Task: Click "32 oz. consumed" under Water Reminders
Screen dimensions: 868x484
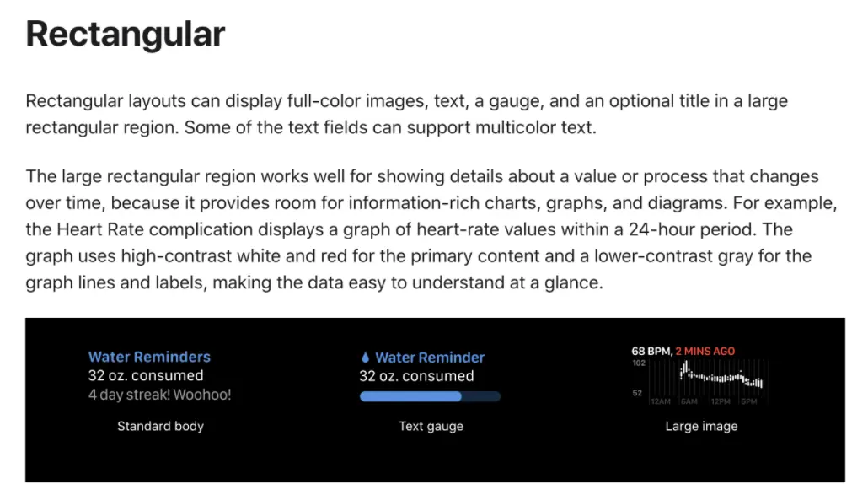Action: pyautogui.click(x=146, y=375)
